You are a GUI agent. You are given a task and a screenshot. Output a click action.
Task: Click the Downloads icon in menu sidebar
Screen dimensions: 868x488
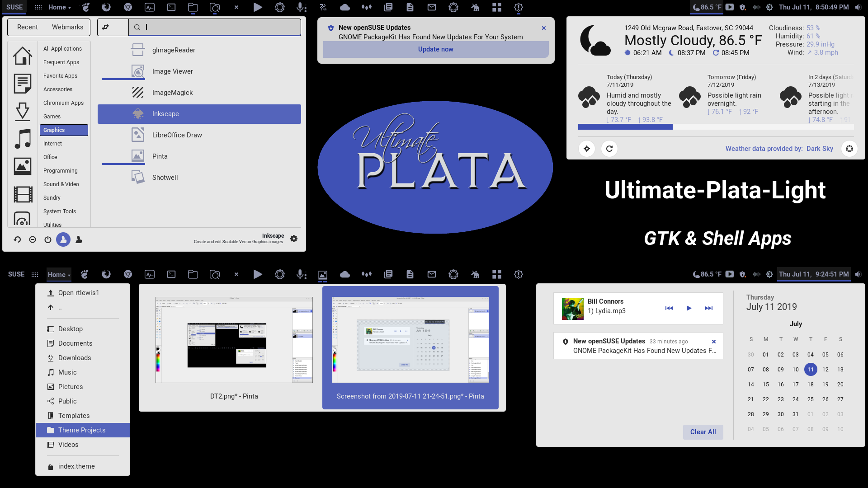(x=23, y=111)
